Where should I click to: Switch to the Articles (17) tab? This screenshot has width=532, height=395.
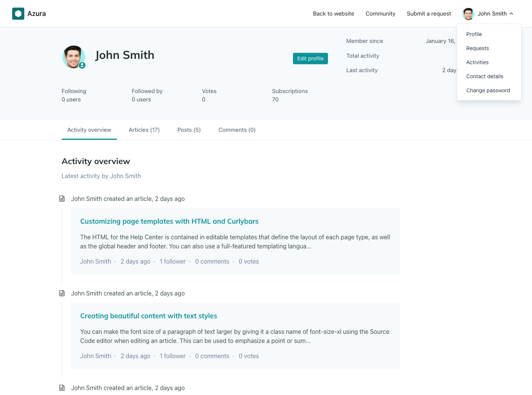[x=144, y=130]
